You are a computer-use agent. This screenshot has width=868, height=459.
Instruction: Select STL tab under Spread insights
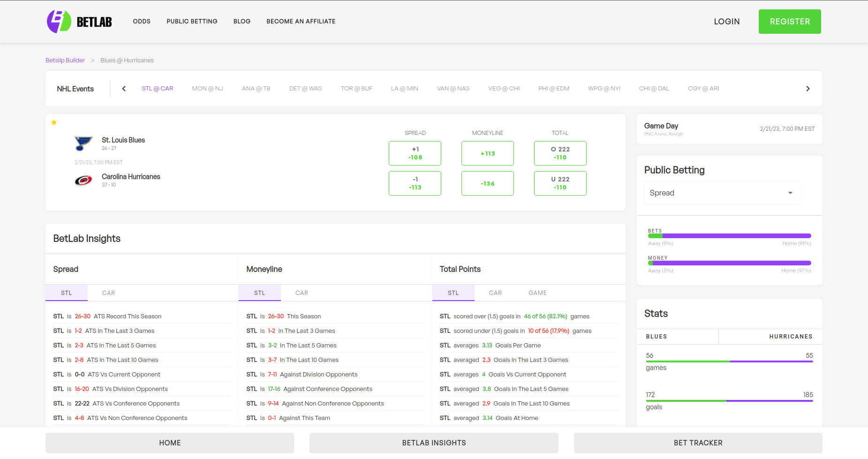[x=67, y=293]
